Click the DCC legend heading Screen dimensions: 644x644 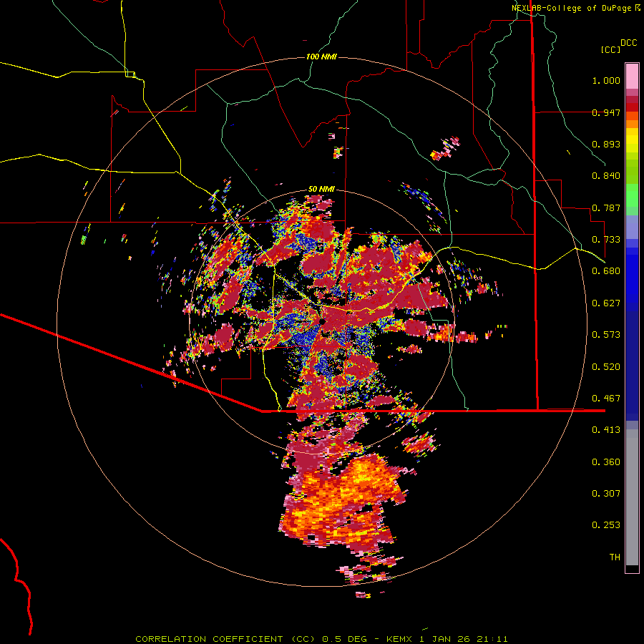pos(629,43)
